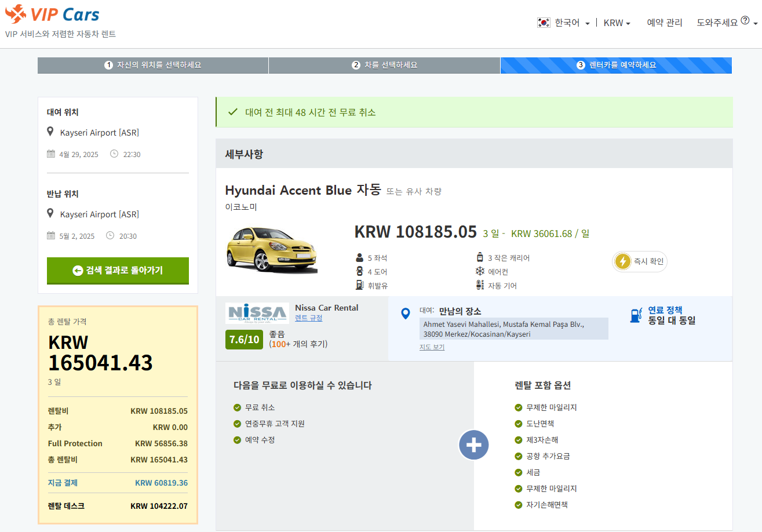The height and width of the screenshot is (532, 762).
Task: Go to step 1 자신의 위치를 선택하세요
Action: point(153,65)
